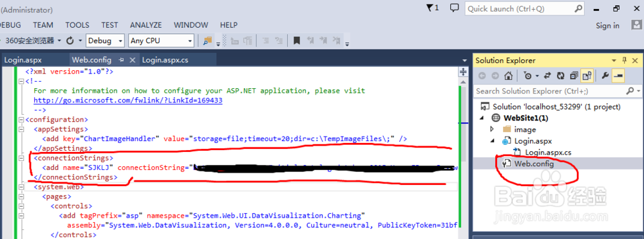The width and height of the screenshot is (644, 239).
Task: Click the refresh browser icon in toolbar
Action: pos(70,41)
